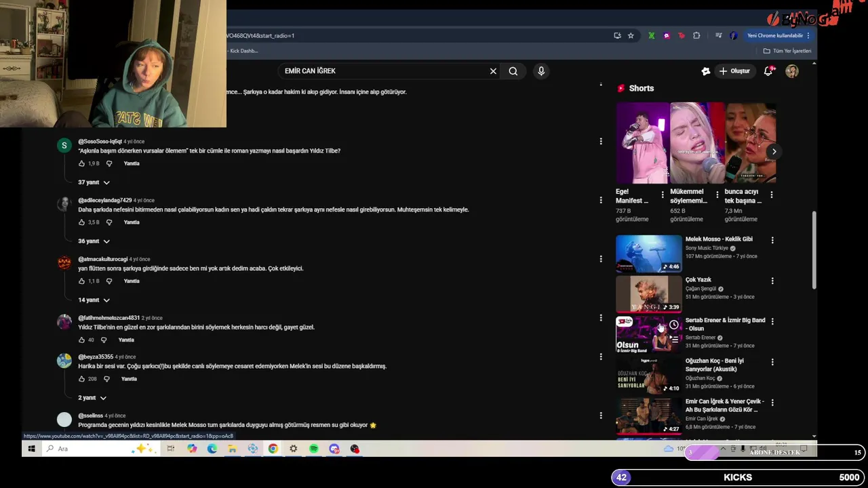Dislike the @SosoSoso-lq6qt comment
Viewport: 868px width, 488px height.
click(x=109, y=163)
